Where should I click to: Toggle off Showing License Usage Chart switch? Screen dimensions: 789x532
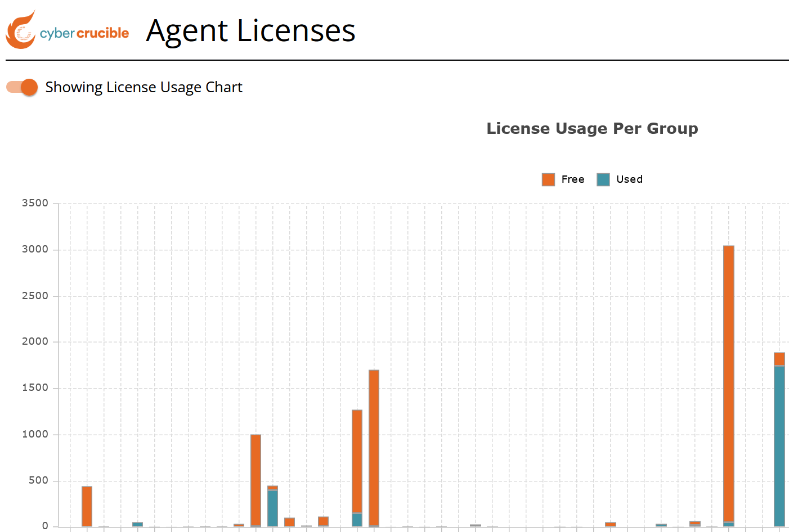(22, 87)
